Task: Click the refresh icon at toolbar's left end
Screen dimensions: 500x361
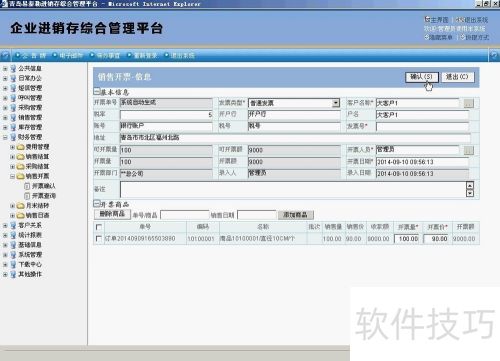Action: tap(5, 56)
